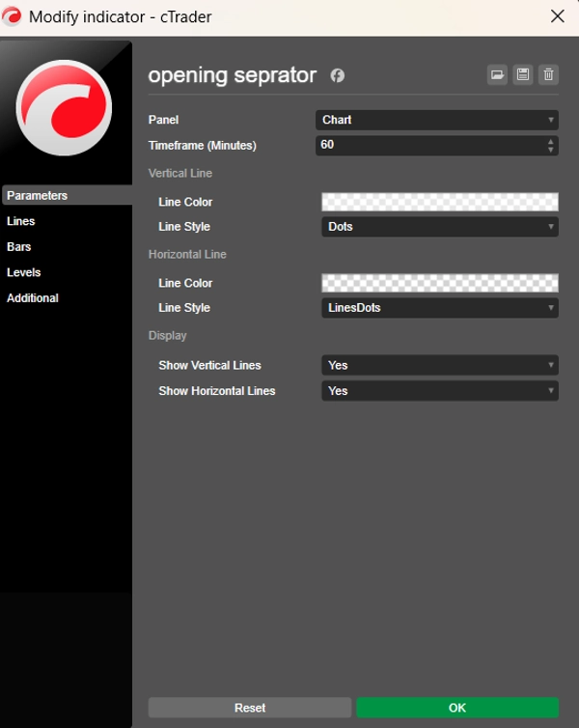This screenshot has width=579, height=728.
Task: Click the 'Timeframe (Minutes)' label
Action: [x=203, y=146]
